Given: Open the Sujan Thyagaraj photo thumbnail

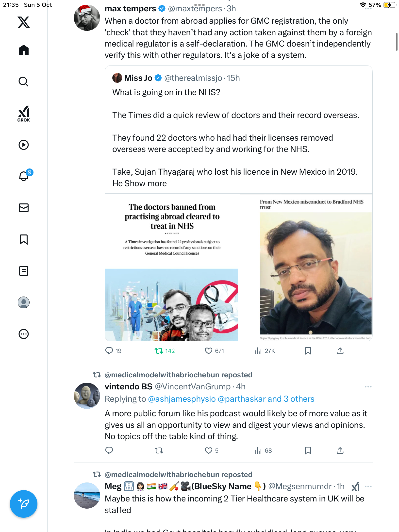Looking at the screenshot, I should point(306,267).
